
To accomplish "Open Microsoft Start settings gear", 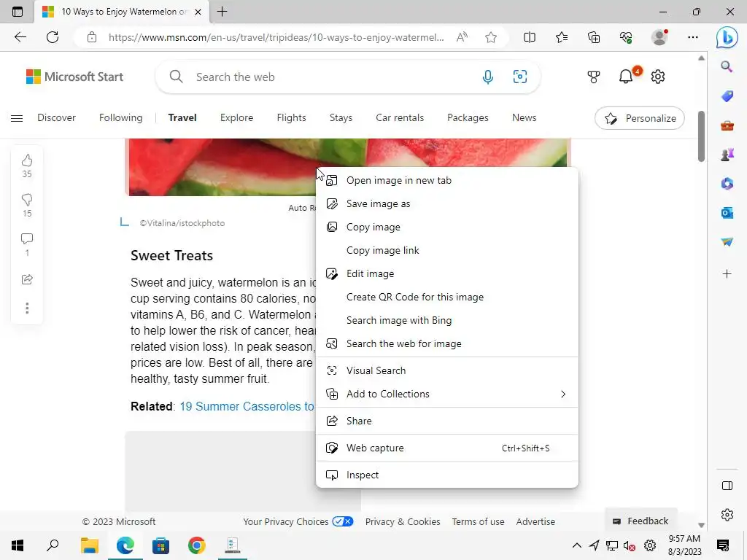I will click(x=658, y=77).
